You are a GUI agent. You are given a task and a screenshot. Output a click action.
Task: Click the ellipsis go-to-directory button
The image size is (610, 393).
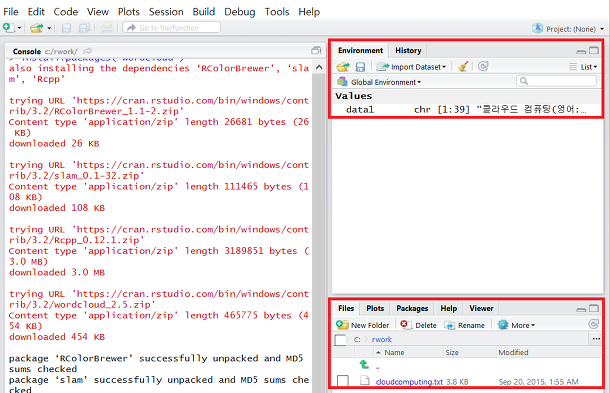596,339
